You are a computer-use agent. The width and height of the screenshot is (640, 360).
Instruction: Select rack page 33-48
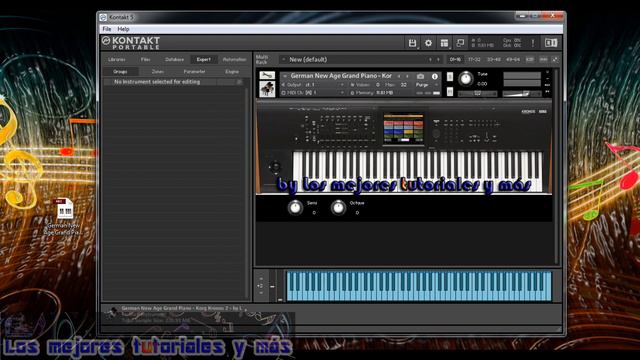[x=494, y=60]
